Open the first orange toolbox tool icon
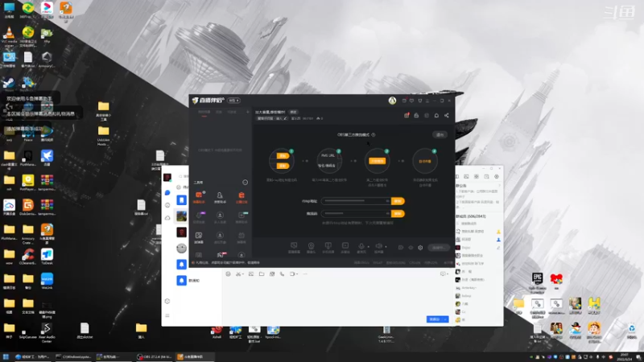The width and height of the screenshot is (644, 362). tap(199, 195)
